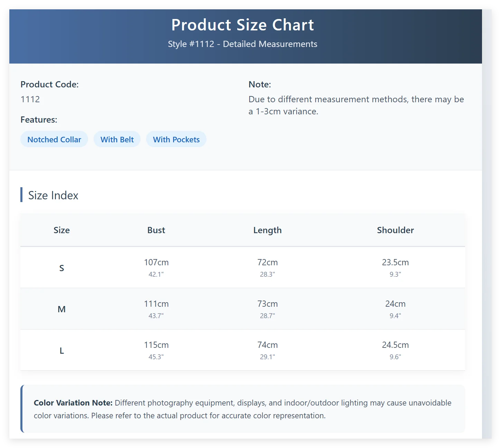This screenshot has height=448, width=501.
Task: Select the size L row label
Action: (62, 351)
